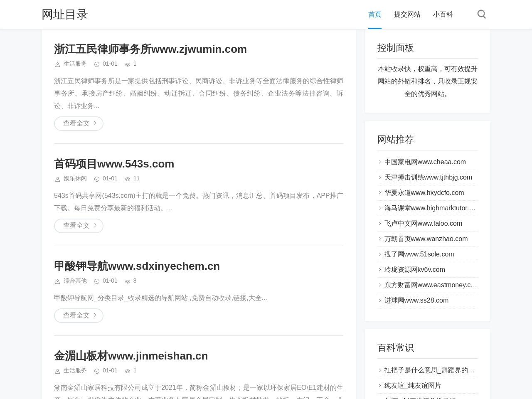Open the 金湄山板材 article title

pos(131,356)
